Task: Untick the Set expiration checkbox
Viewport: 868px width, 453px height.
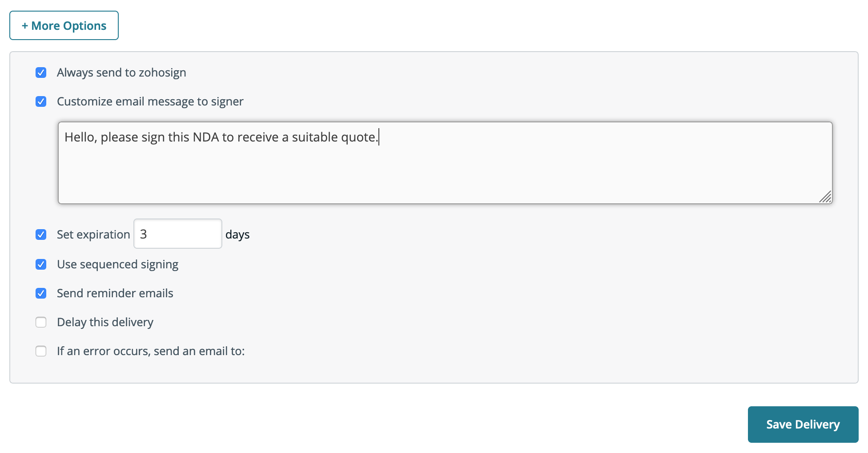Action: pyautogui.click(x=41, y=235)
